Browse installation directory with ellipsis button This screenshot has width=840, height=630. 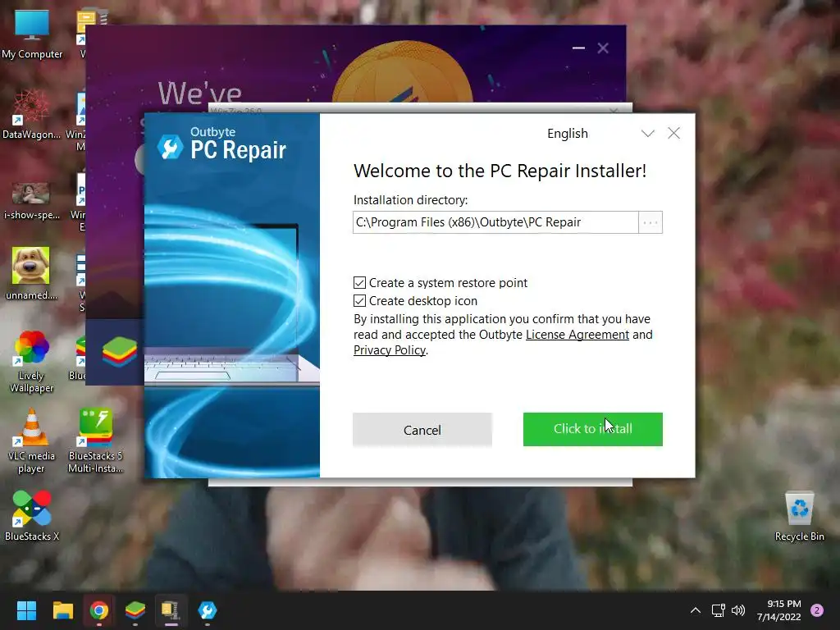(x=651, y=222)
